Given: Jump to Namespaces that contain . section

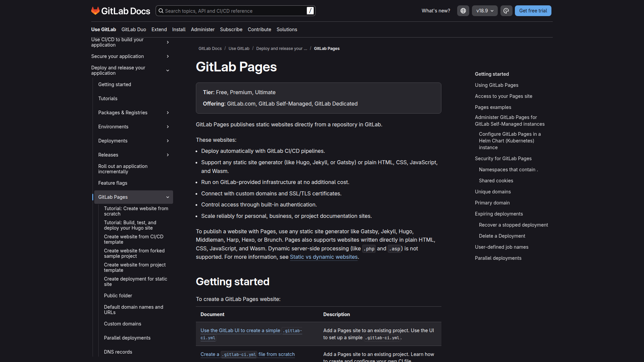Looking at the screenshot, I should [x=508, y=170].
